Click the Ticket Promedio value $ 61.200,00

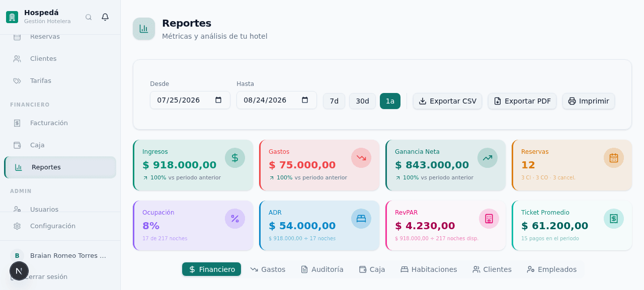coord(554,226)
